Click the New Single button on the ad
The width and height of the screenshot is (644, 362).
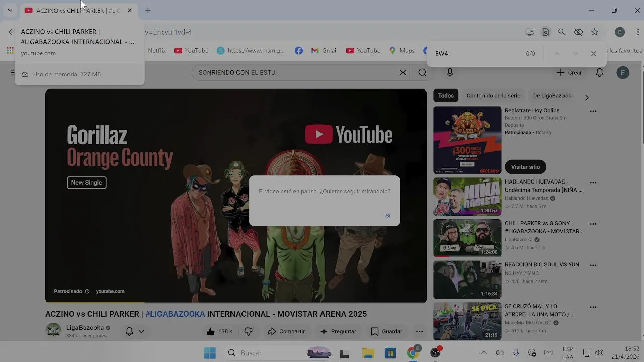[87, 183]
